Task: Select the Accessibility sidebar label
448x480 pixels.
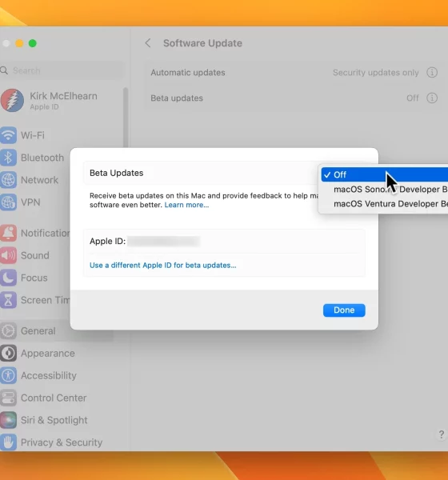Action: pos(49,376)
